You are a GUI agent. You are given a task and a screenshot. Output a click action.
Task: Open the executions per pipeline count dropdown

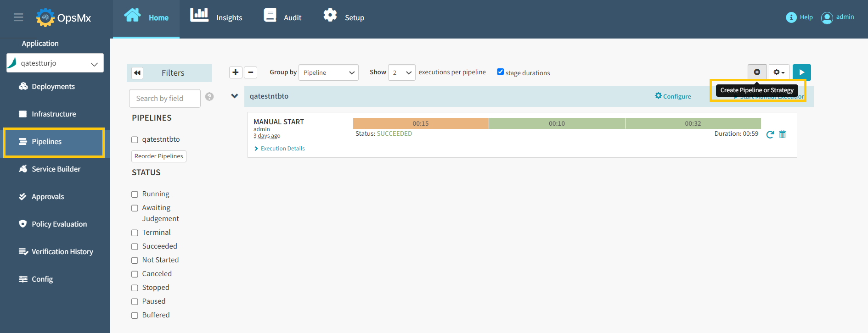[x=402, y=72]
